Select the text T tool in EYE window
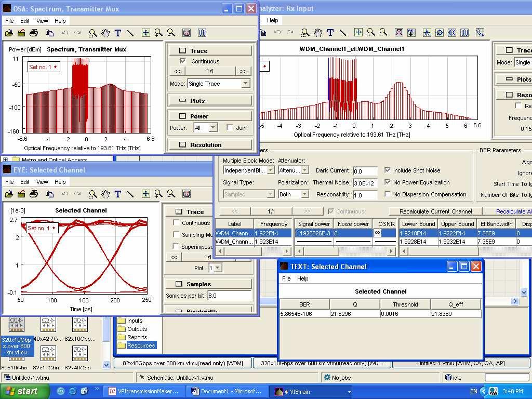Screen dimensions: 532x399 coord(118,194)
